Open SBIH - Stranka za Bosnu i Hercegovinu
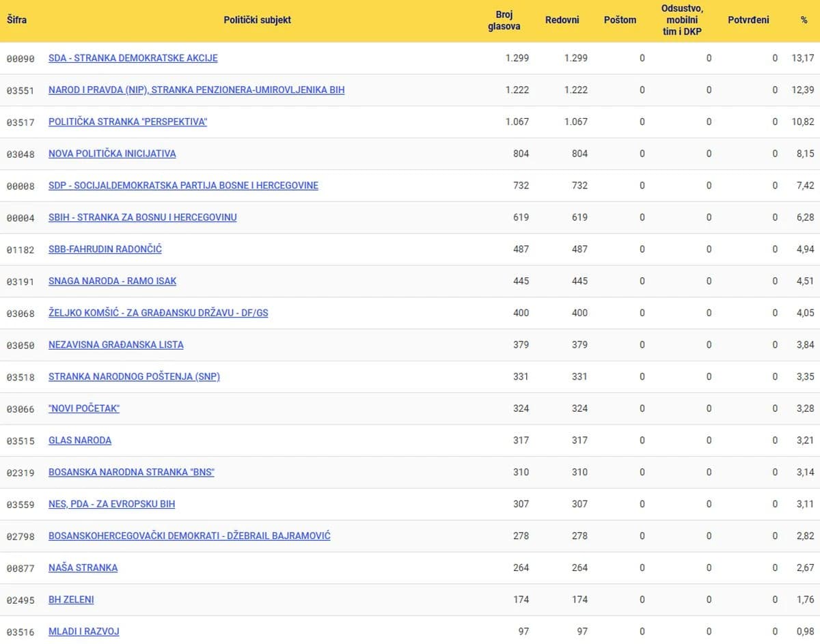Screen dimensions: 820x644 (143, 217)
